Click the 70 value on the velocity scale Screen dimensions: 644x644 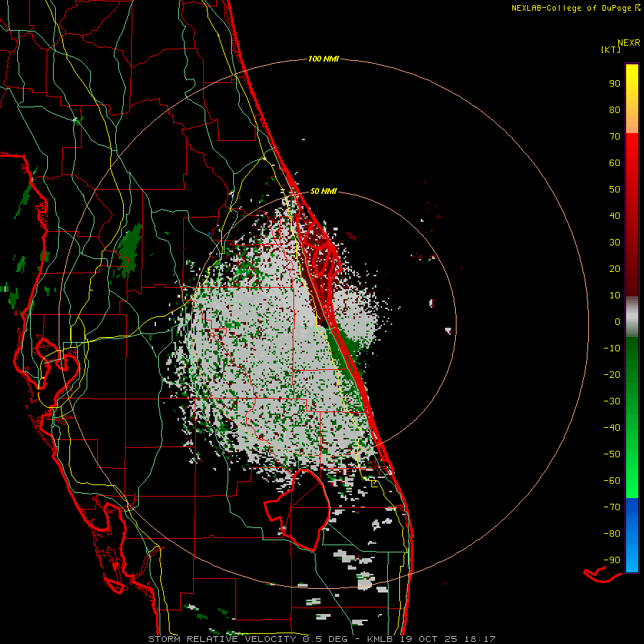(615, 137)
